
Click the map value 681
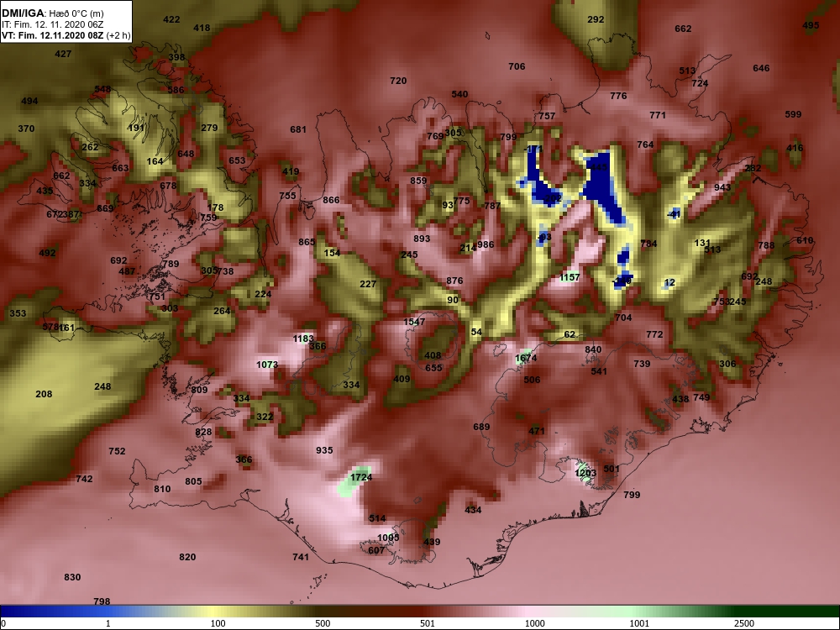coord(298,129)
